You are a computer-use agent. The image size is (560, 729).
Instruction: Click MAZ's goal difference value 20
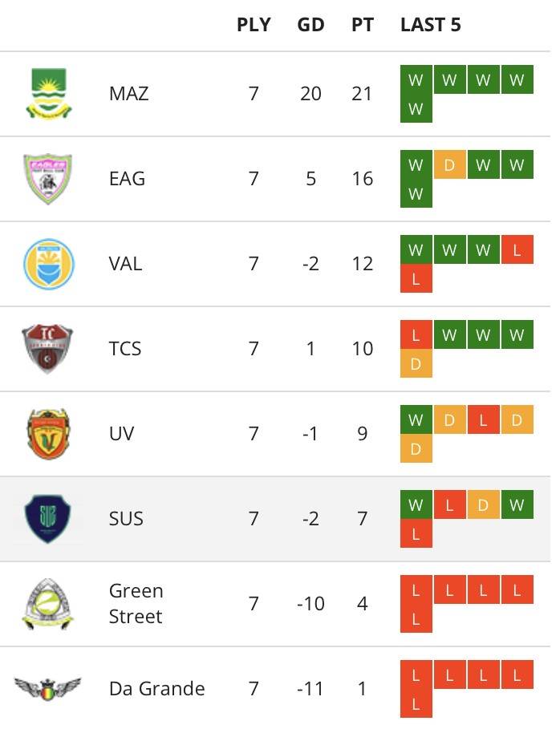click(310, 94)
